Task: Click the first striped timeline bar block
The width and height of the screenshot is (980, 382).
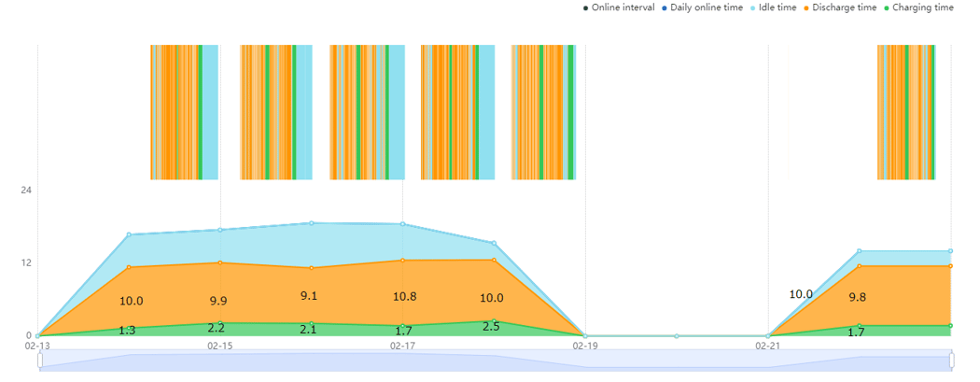Action: pyautogui.click(x=185, y=112)
